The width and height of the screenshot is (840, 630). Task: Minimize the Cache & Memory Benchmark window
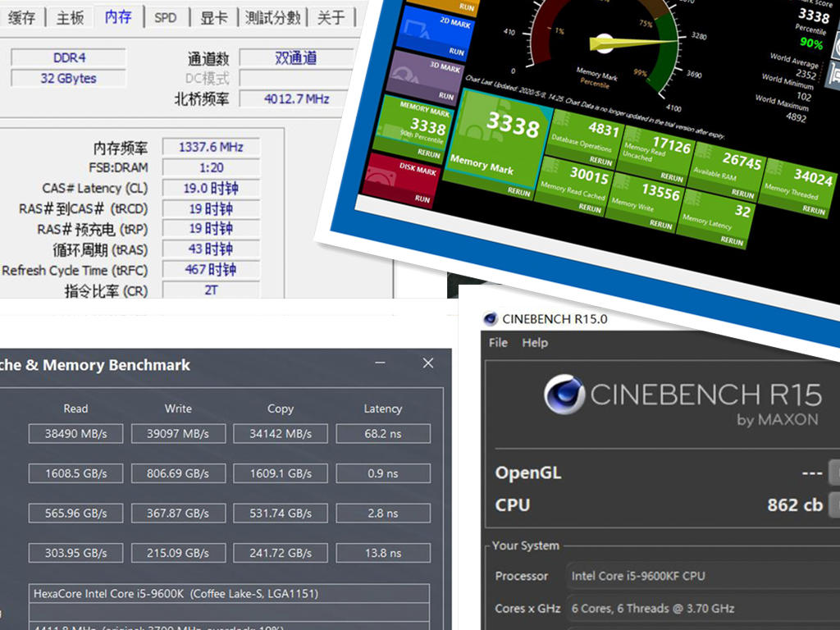click(x=381, y=363)
